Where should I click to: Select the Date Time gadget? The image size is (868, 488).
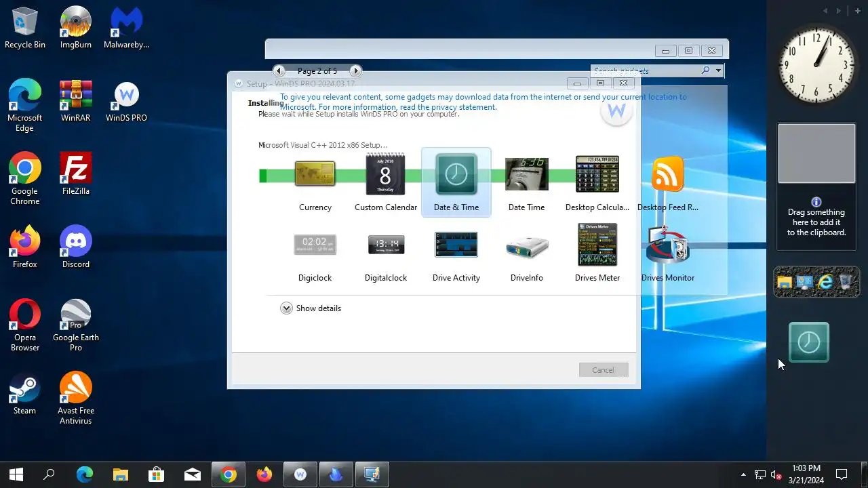[x=526, y=183]
